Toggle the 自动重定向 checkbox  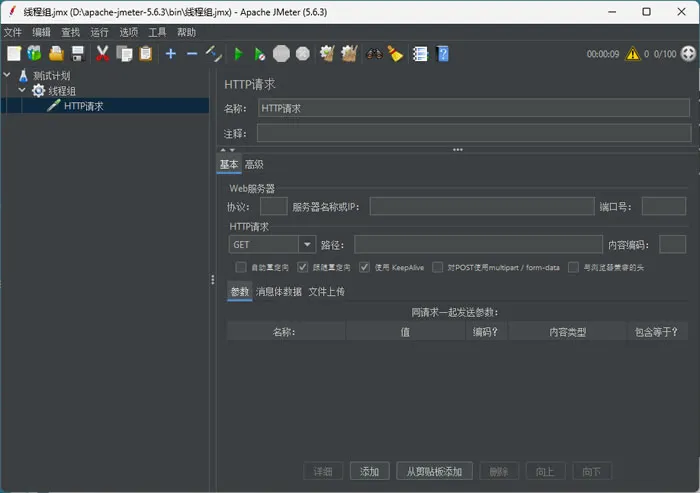pos(241,267)
